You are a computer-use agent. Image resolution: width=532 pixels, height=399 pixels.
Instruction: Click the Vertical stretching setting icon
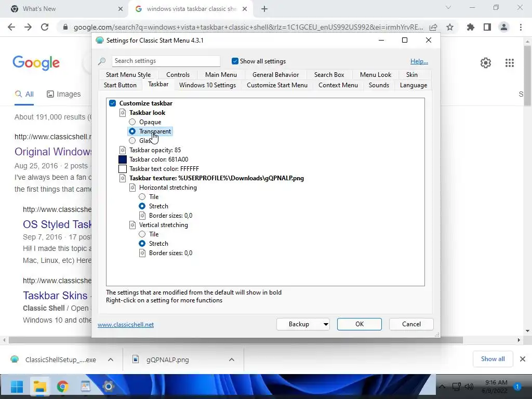coord(132,225)
